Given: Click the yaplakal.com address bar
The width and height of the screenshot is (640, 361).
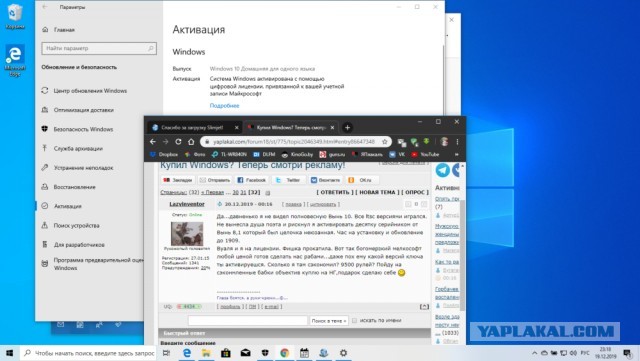Looking at the screenshot, I should point(293,142).
